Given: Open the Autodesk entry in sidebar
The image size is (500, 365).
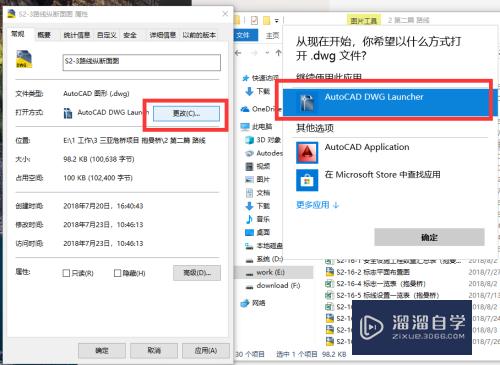Looking at the screenshot, I should coord(264,153).
